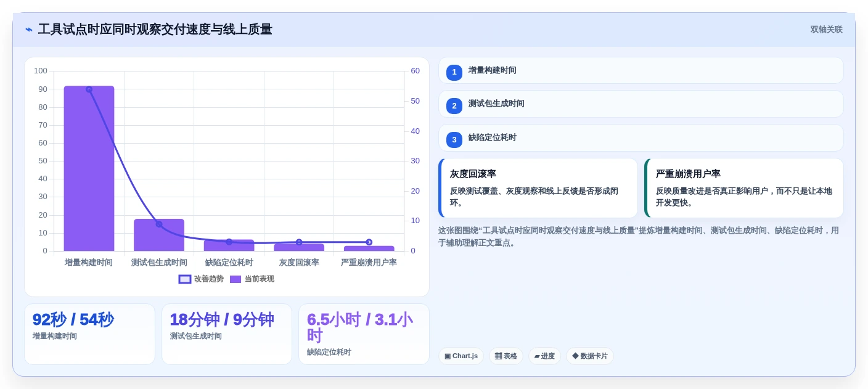Click the title 工具试点时应同时观察交付速度与线上质量
868x389 pixels.
[155, 30]
